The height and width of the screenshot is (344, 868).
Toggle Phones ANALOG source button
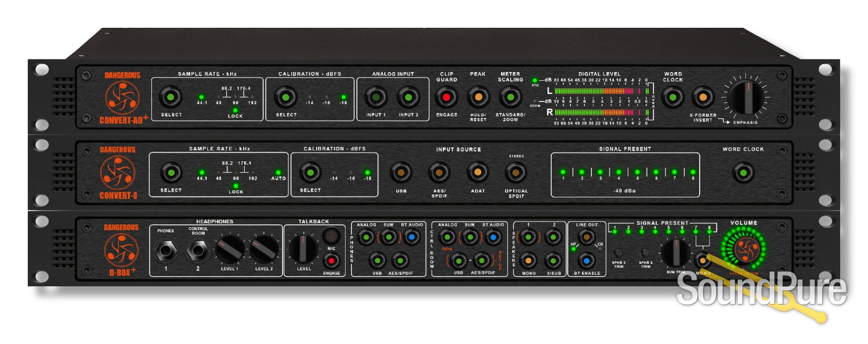click(366, 236)
